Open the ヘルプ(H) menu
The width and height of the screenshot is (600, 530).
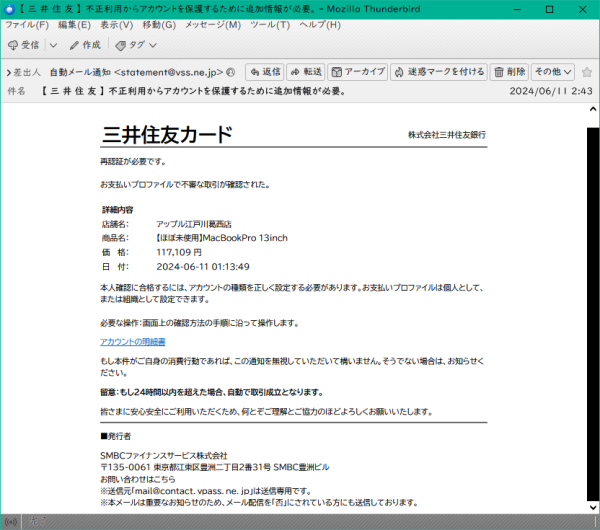326,24
